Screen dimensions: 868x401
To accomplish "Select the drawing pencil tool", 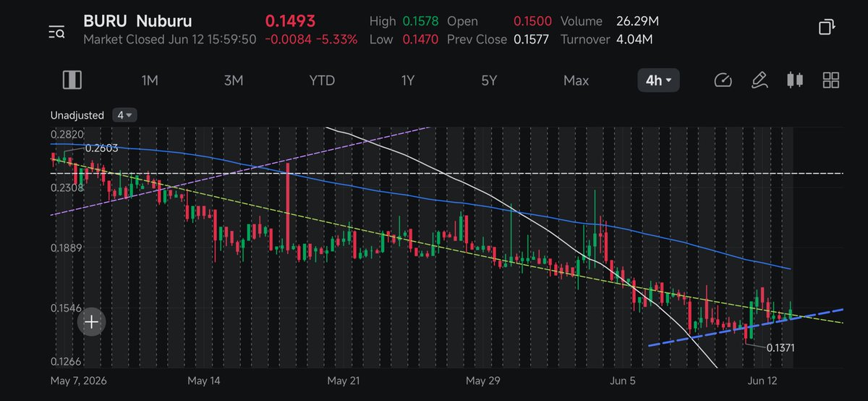I will (759, 80).
